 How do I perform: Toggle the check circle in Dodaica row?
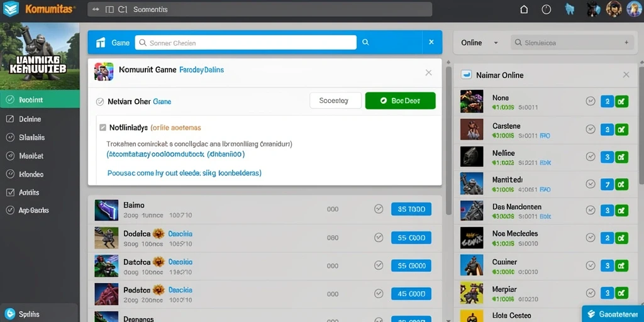point(379,237)
